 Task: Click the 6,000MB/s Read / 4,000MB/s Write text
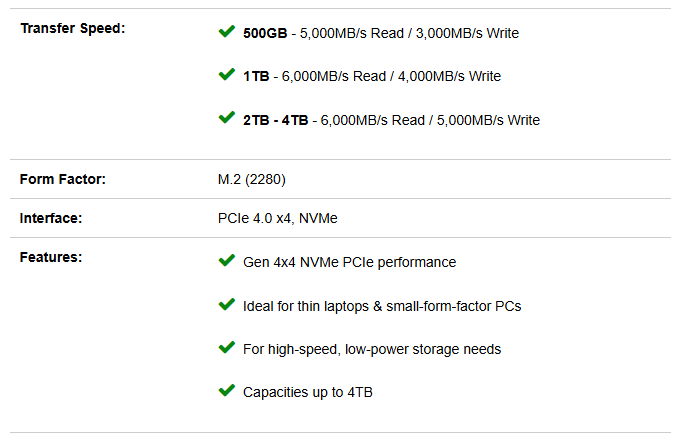click(x=391, y=76)
